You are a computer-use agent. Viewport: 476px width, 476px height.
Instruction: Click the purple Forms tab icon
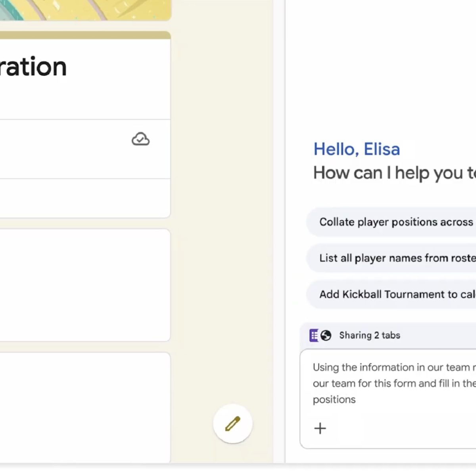tap(314, 335)
